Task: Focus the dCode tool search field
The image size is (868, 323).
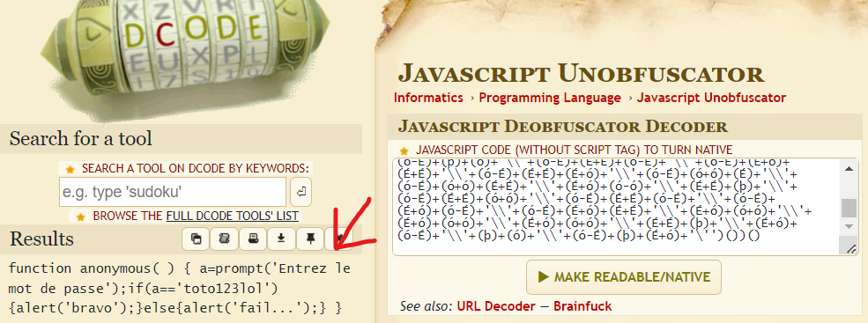Action: click(173, 193)
